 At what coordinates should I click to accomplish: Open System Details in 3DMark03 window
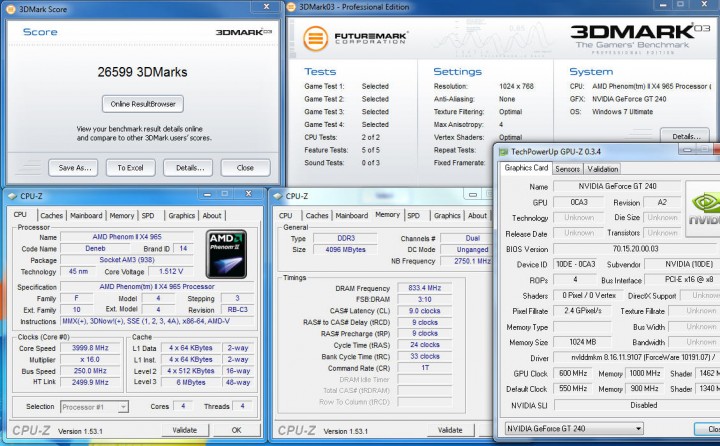pos(686,136)
